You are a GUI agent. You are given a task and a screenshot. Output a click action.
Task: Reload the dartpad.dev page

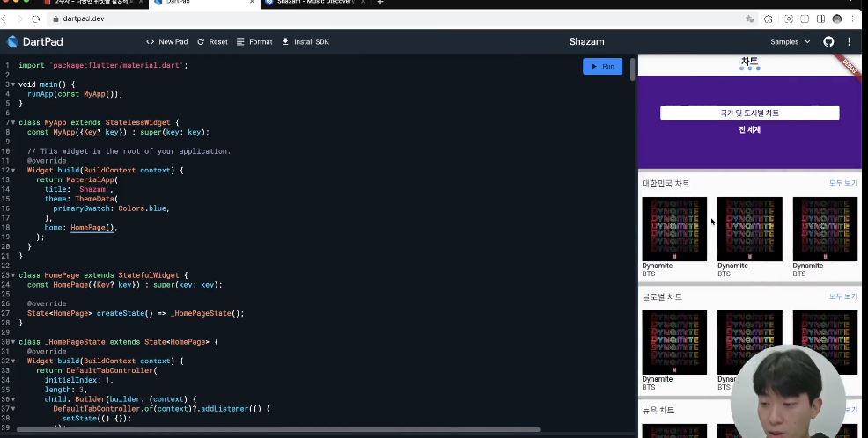pos(36,18)
